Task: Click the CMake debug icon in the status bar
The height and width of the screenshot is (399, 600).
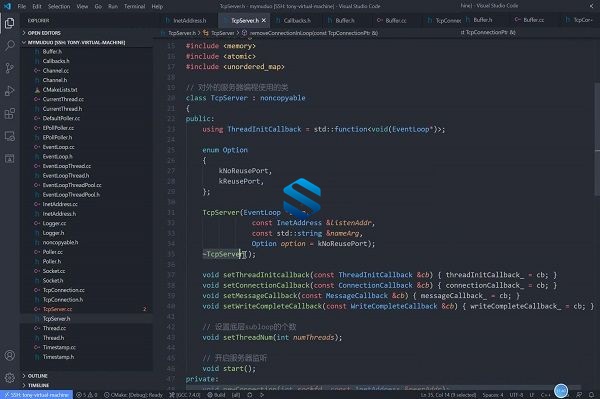Action: (x=249, y=395)
